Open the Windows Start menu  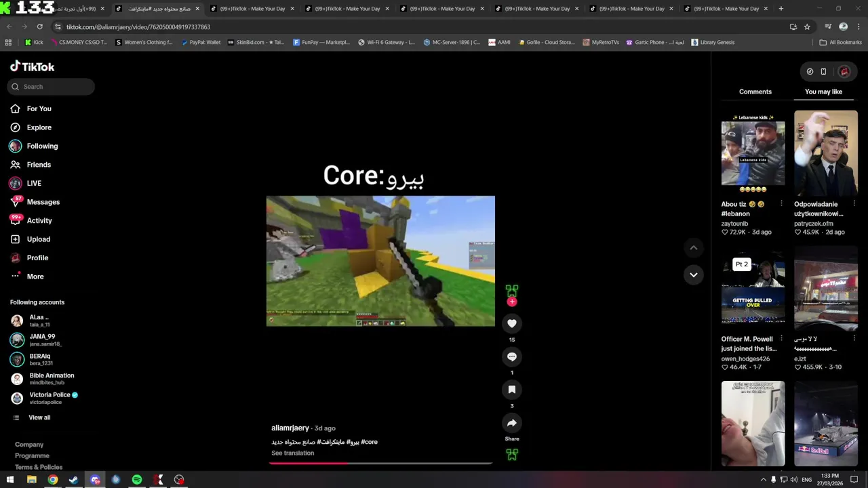pyautogui.click(x=11, y=480)
